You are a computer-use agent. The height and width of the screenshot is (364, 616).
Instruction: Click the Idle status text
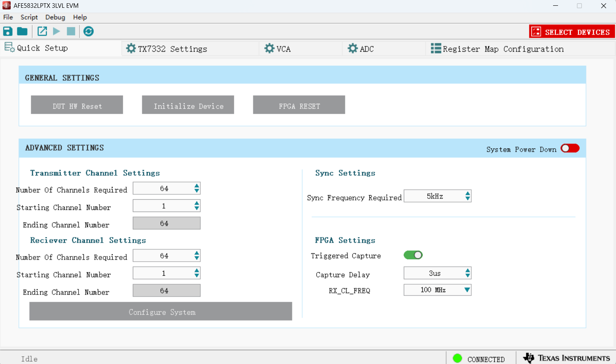29,359
